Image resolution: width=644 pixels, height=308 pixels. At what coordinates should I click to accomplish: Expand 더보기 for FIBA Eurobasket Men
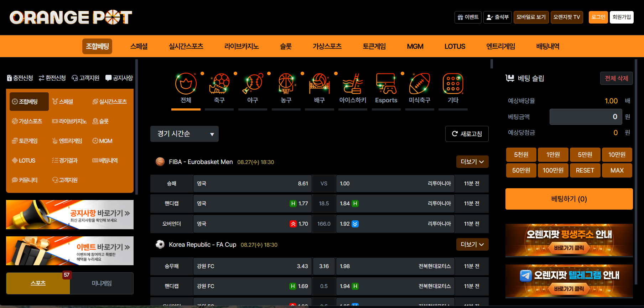(x=472, y=162)
